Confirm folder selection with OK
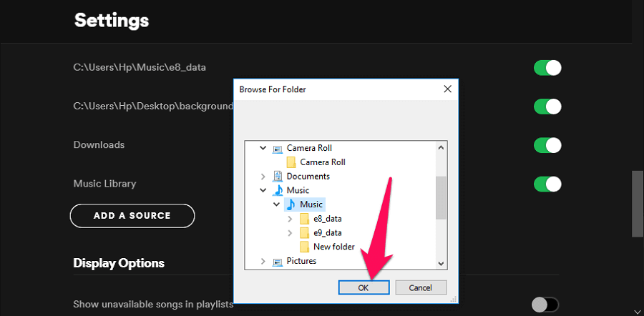This screenshot has width=644, height=316. click(x=364, y=287)
